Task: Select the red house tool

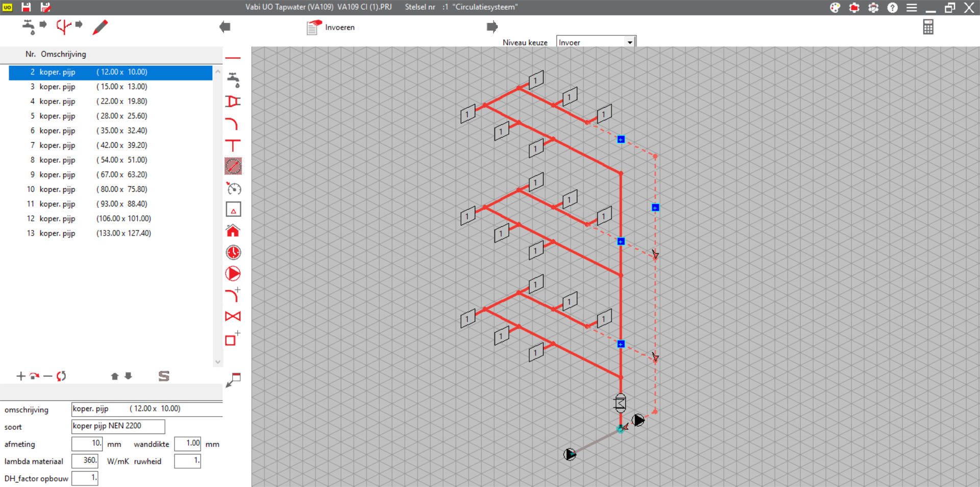Action: pyautogui.click(x=233, y=230)
